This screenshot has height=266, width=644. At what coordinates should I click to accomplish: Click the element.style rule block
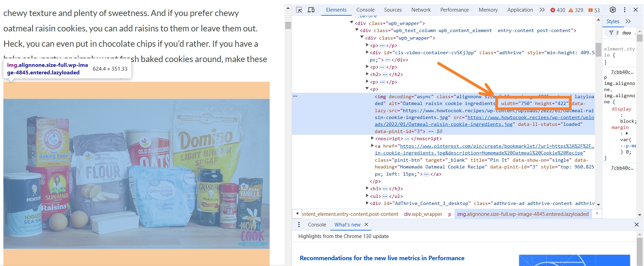619,55
